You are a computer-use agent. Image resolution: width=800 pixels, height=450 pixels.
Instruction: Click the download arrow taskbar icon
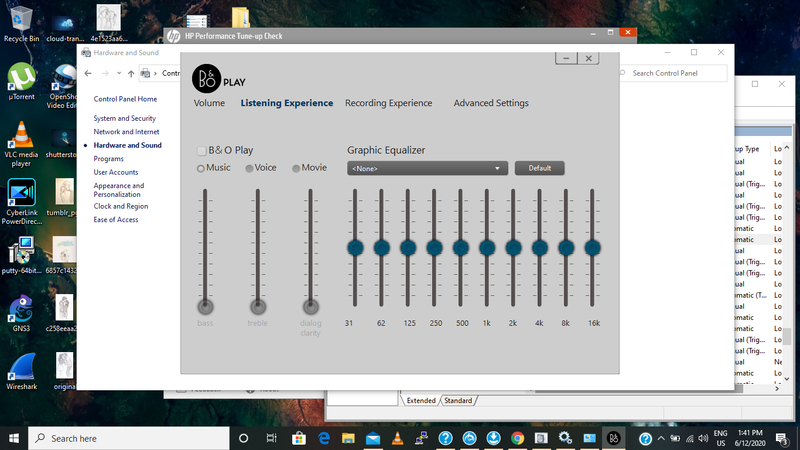click(493, 438)
